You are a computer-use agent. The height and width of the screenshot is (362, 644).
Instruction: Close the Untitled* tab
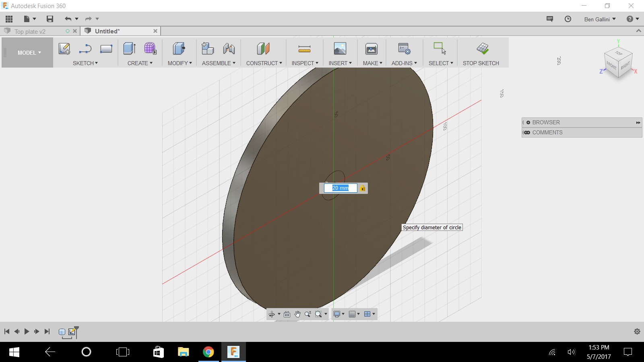155,31
